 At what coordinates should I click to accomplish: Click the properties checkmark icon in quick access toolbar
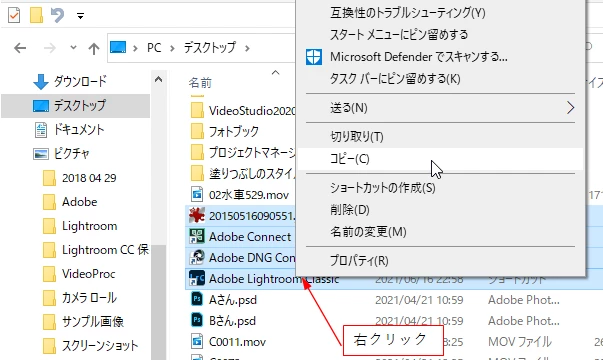coord(14,15)
